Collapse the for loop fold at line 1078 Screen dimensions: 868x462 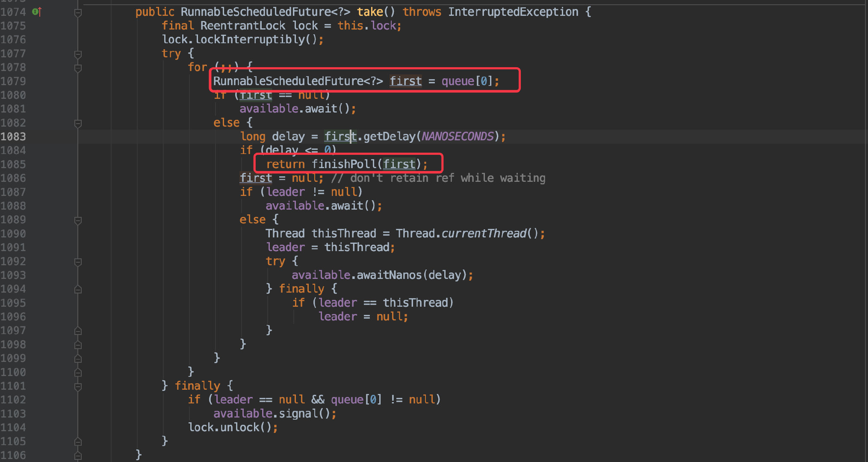[x=78, y=68]
